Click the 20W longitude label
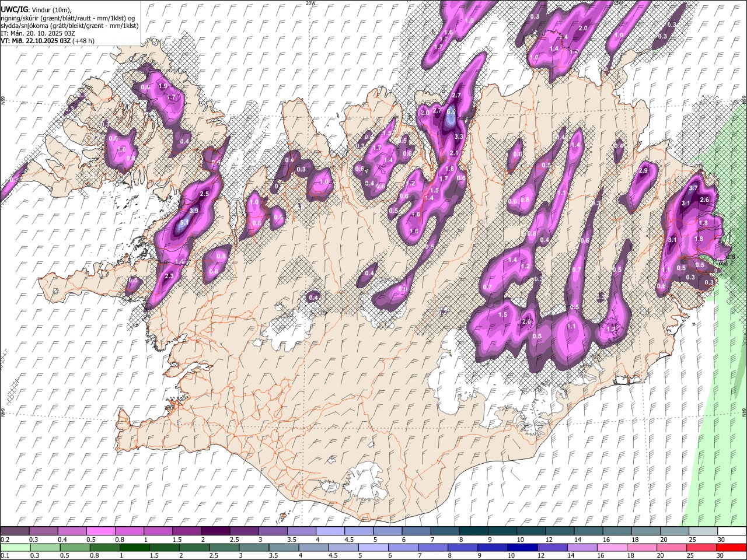 310,3
